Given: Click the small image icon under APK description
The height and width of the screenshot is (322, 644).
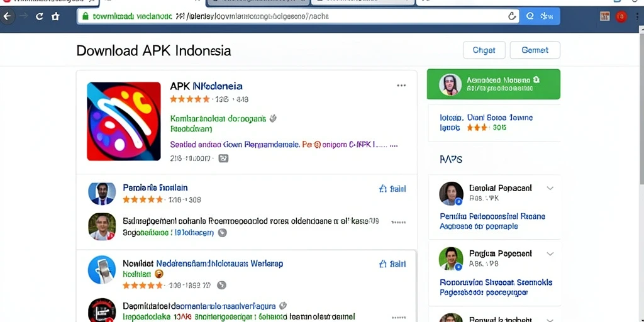Looking at the screenshot, I should click(223, 158).
